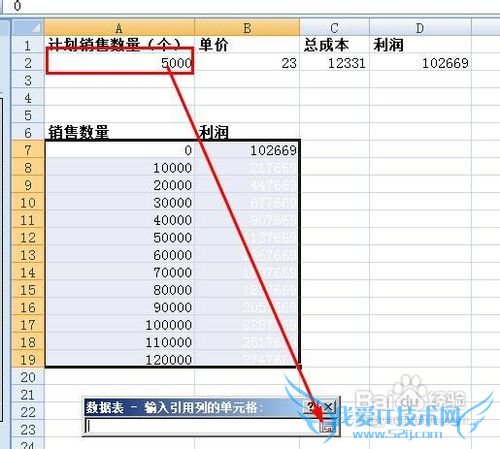Click the column input cell reference field
Screen dimensions: 500x449
coord(202,426)
